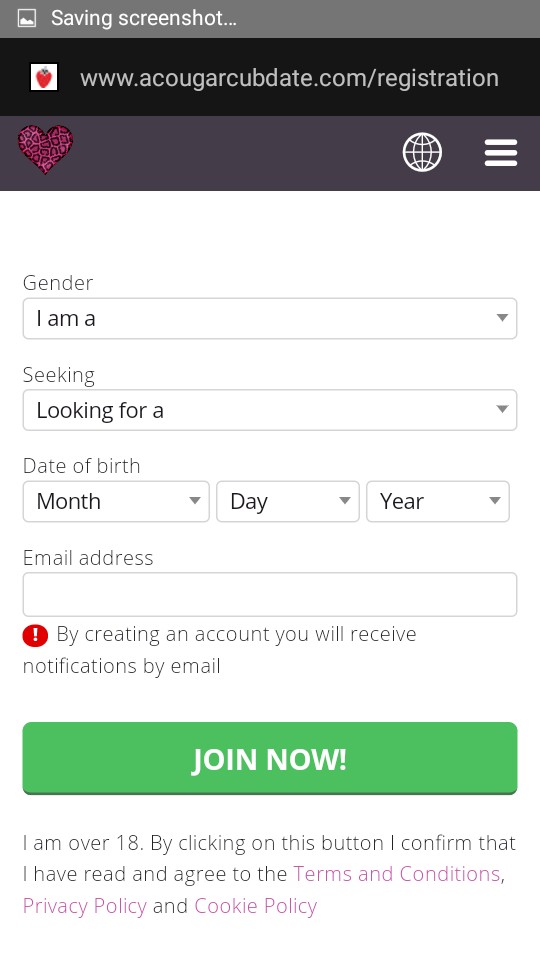This screenshot has height=960, width=540.
Task: Open the Day dropdown
Action: (x=288, y=501)
